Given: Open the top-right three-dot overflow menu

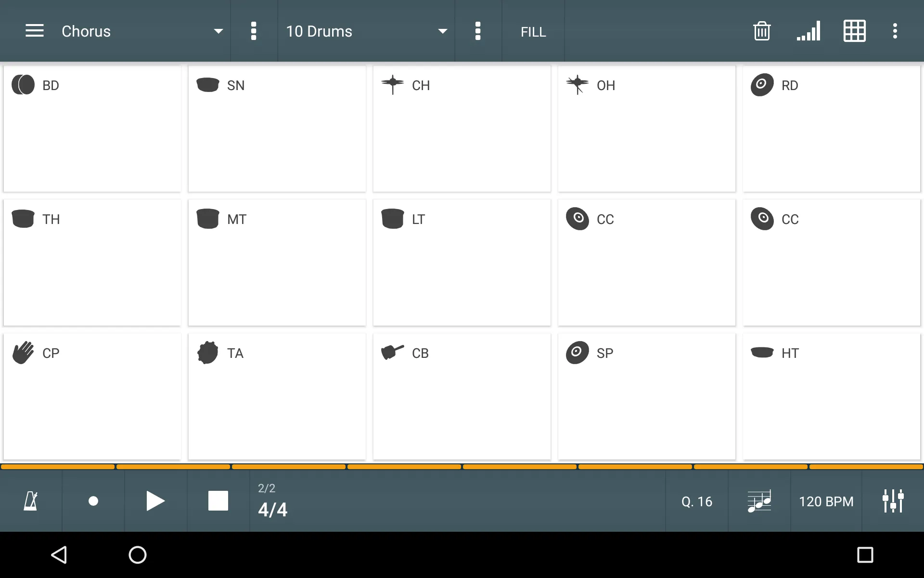Looking at the screenshot, I should point(896,31).
